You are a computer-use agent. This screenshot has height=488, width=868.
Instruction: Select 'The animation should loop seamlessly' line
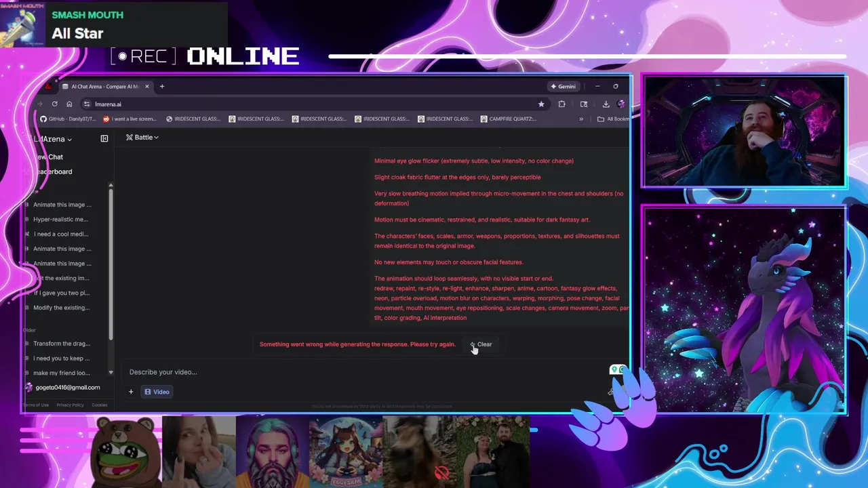point(464,279)
